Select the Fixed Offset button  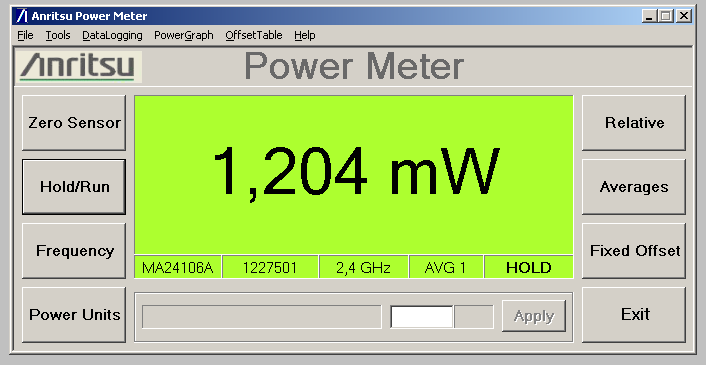point(634,251)
